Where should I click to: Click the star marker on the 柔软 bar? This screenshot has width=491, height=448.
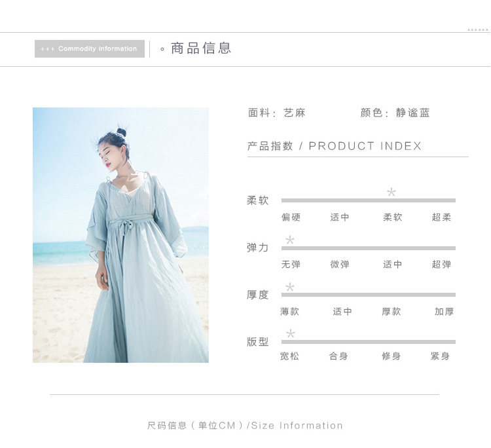pyautogui.click(x=391, y=192)
